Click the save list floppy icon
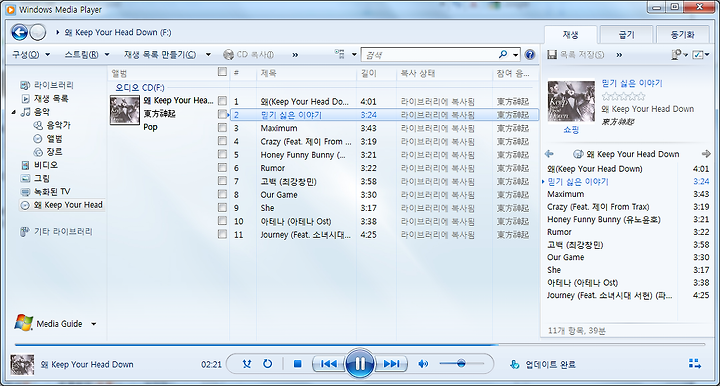 pyautogui.click(x=552, y=55)
